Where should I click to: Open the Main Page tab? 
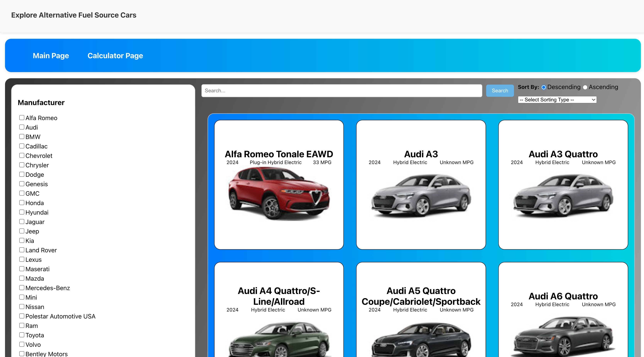pyautogui.click(x=51, y=56)
